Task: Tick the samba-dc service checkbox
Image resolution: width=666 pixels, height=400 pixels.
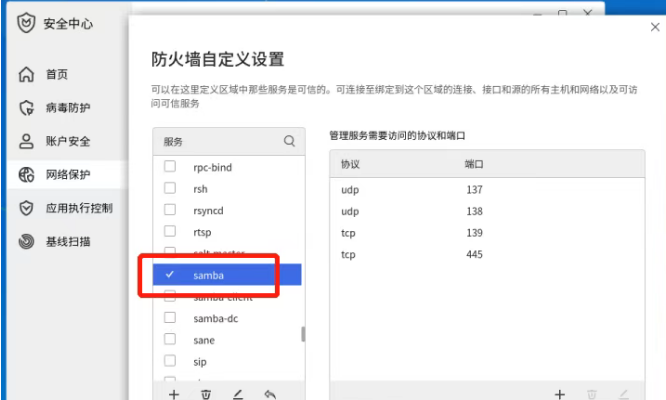Action: click(x=170, y=318)
